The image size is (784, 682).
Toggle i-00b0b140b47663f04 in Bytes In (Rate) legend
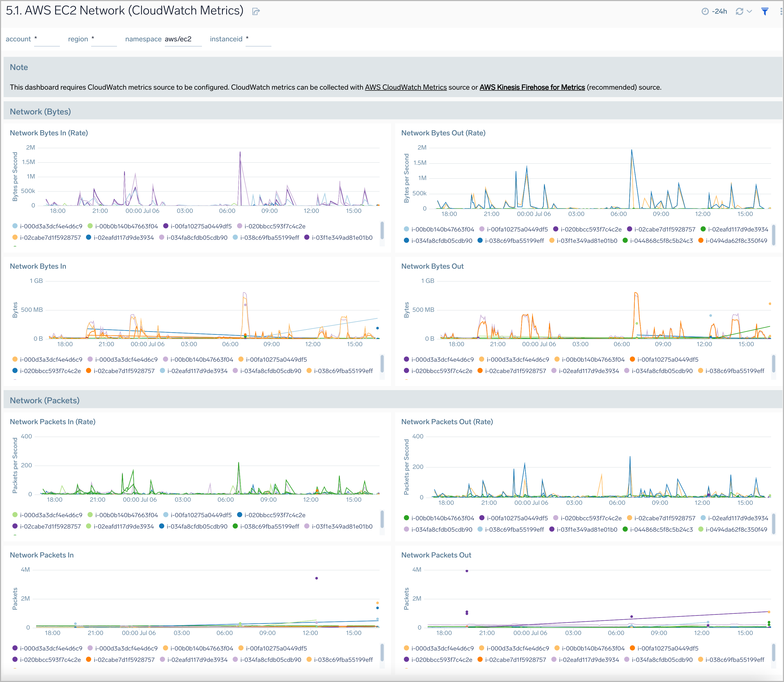pos(122,226)
